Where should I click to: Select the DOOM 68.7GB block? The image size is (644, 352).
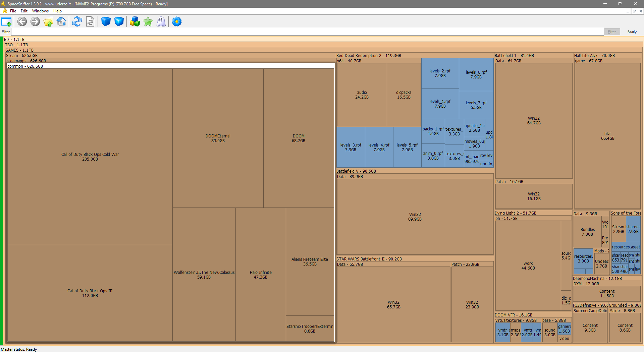point(299,138)
